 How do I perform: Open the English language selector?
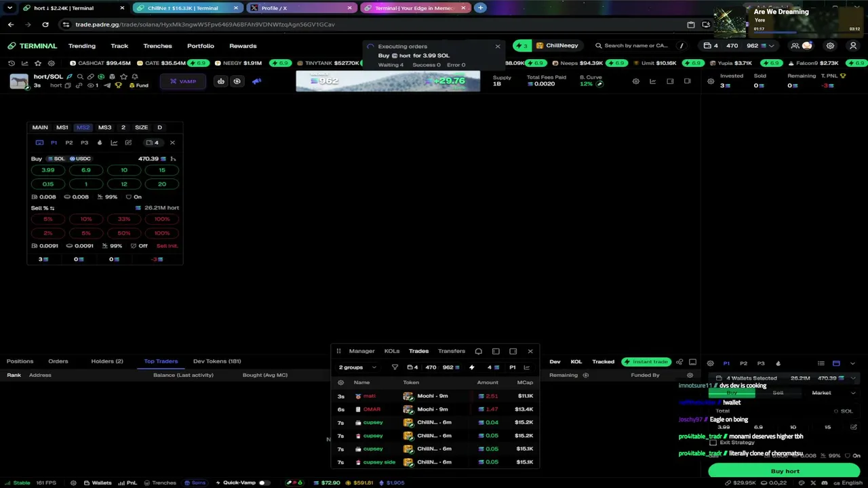click(x=848, y=483)
